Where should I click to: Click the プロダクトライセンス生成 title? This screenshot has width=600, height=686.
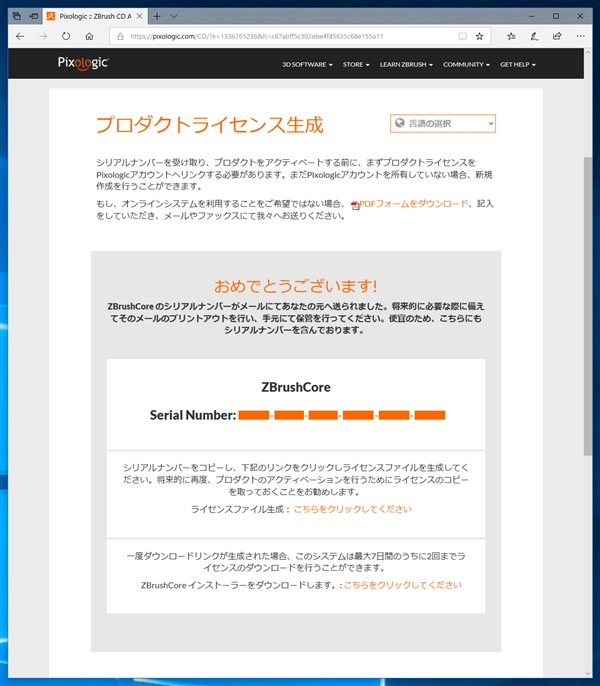(x=210, y=125)
